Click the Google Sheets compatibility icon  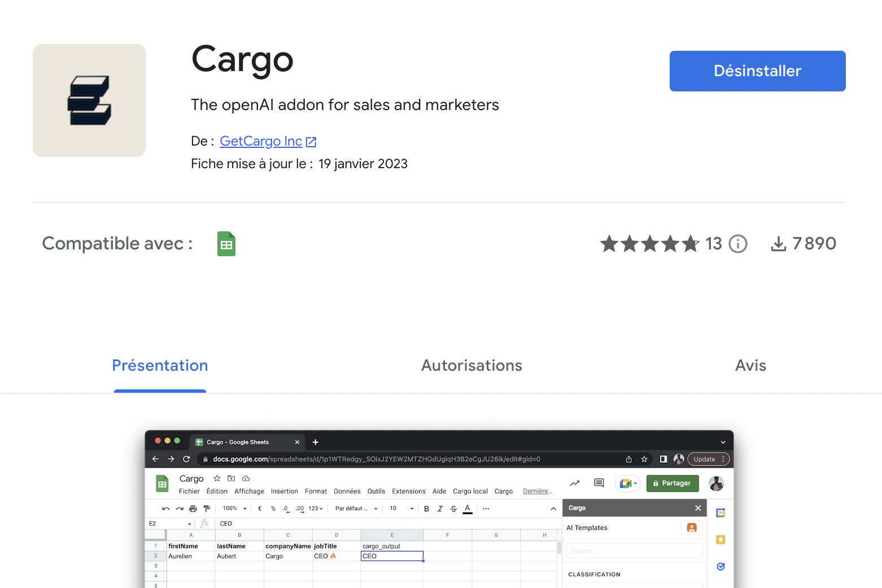[226, 243]
